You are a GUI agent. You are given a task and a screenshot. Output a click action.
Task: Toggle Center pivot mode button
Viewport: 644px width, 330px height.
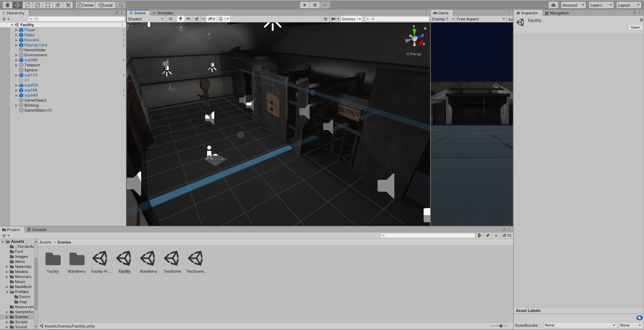point(86,5)
